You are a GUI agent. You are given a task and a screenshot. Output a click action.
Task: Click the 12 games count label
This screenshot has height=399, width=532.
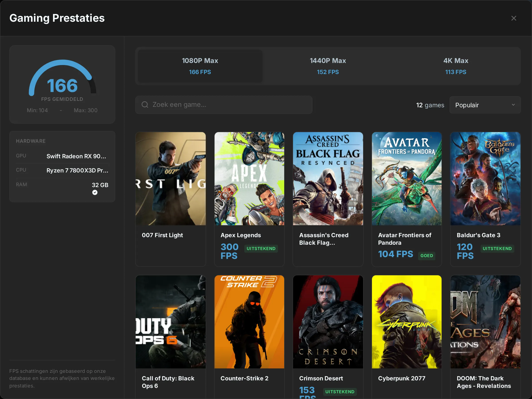pyautogui.click(x=430, y=105)
